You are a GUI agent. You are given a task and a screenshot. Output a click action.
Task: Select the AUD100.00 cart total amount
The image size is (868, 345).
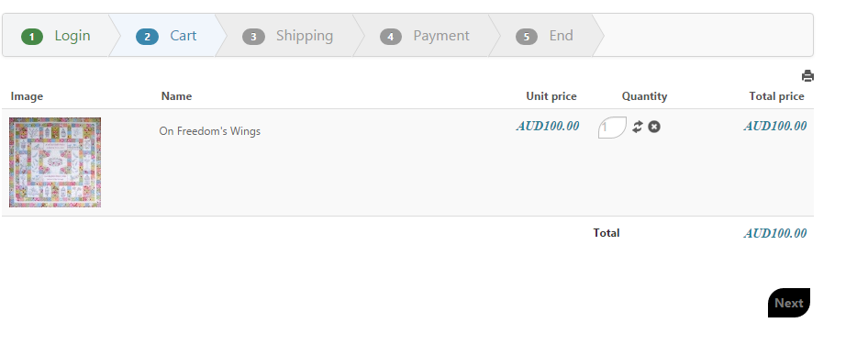point(775,233)
